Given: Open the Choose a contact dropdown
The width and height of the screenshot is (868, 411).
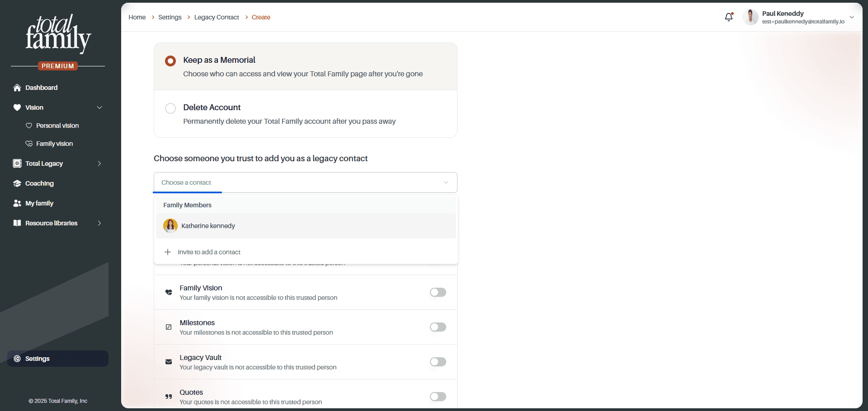Looking at the screenshot, I should pyautogui.click(x=306, y=182).
